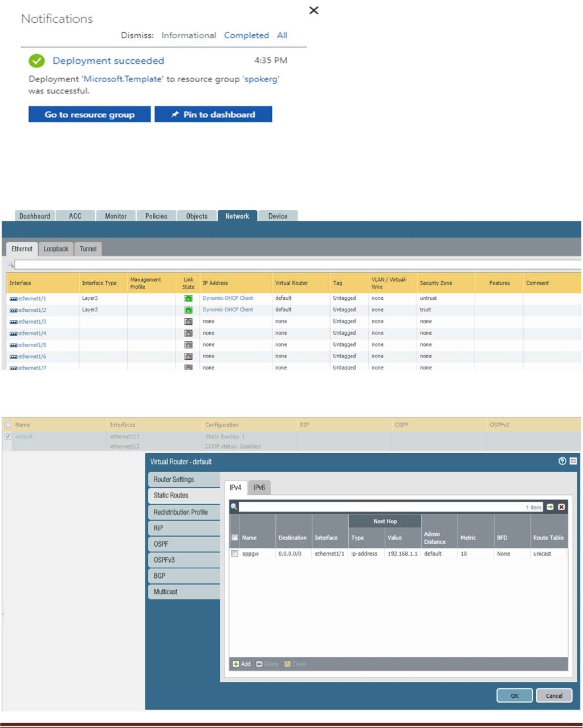Click the ethernet1/1 interface icon
Image resolution: width=583 pixels, height=728 pixels.
coord(13,299)
